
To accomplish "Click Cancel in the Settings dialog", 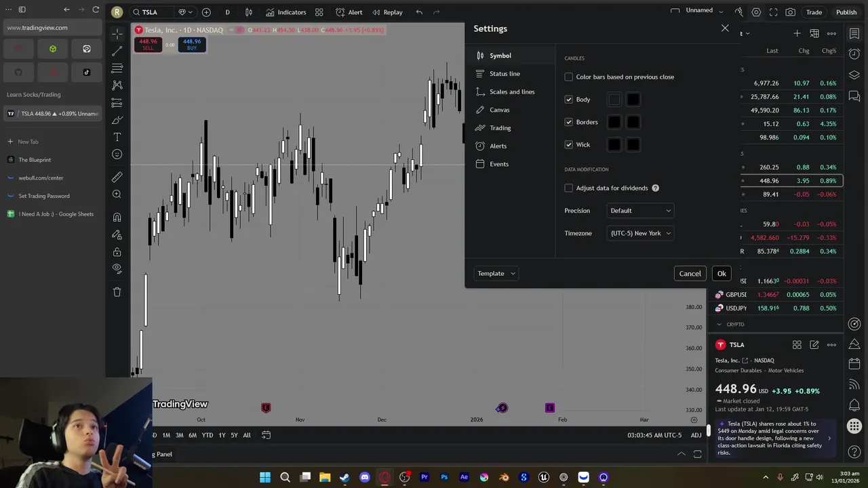I will [x=690, y=274].
